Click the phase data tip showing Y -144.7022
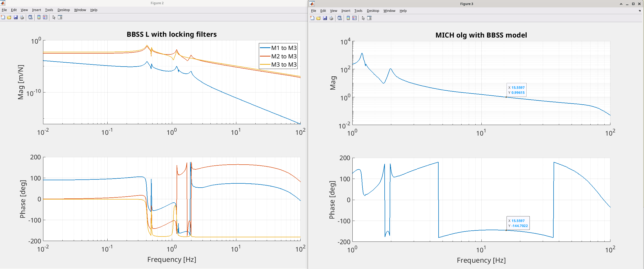Screen dimensions: 644x269 coord(518,223)
